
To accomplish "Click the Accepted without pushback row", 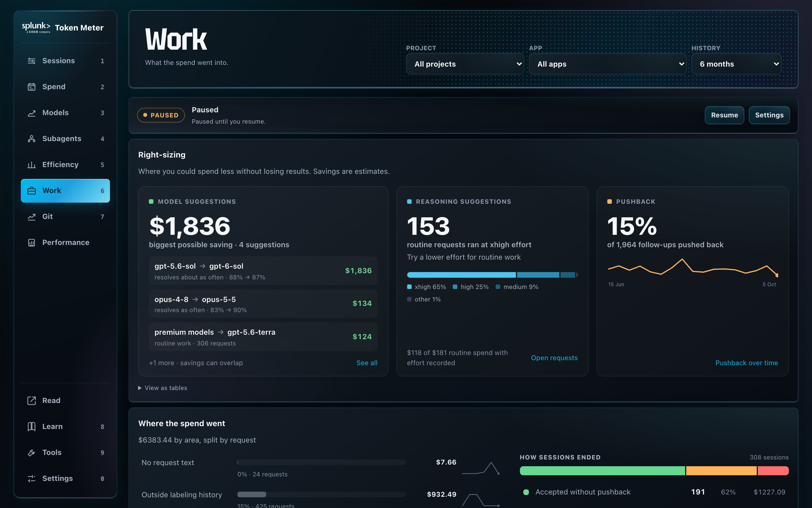I will [654, 492].
